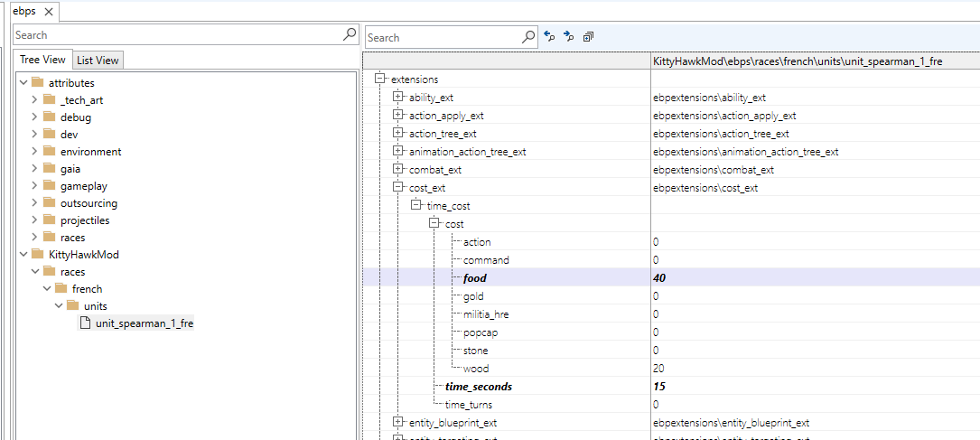The height and width of the screenshot is (440, 980).
Task: Expand the _tech_art folder
Action: tap(35, 100)
